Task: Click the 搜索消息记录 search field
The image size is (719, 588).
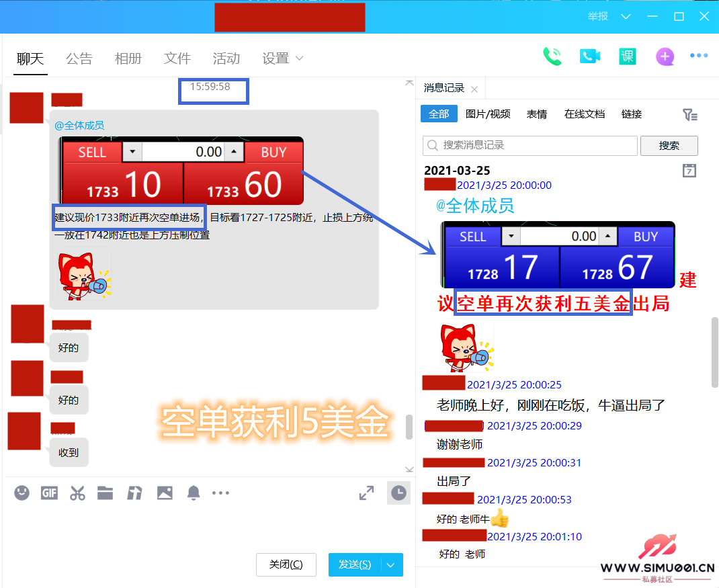Action: (531, 145)
